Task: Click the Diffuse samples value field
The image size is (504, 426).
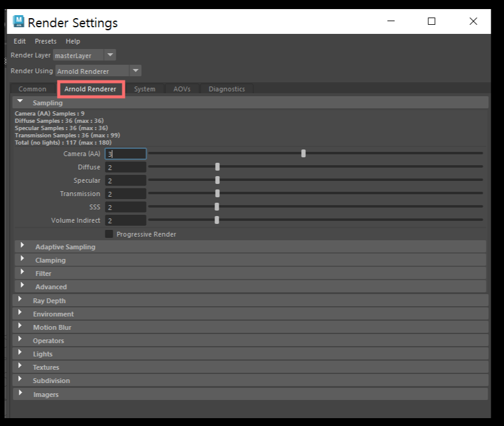Action: (125, 167)
